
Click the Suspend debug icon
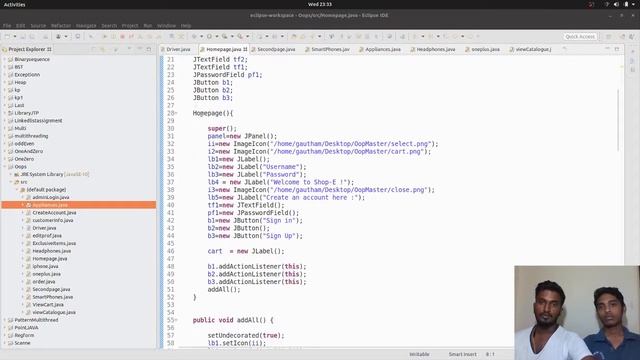(113, 36)
